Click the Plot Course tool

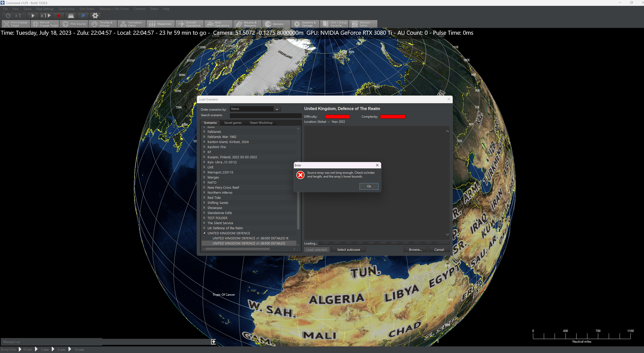pyautogui.click(x=74, y=24)
